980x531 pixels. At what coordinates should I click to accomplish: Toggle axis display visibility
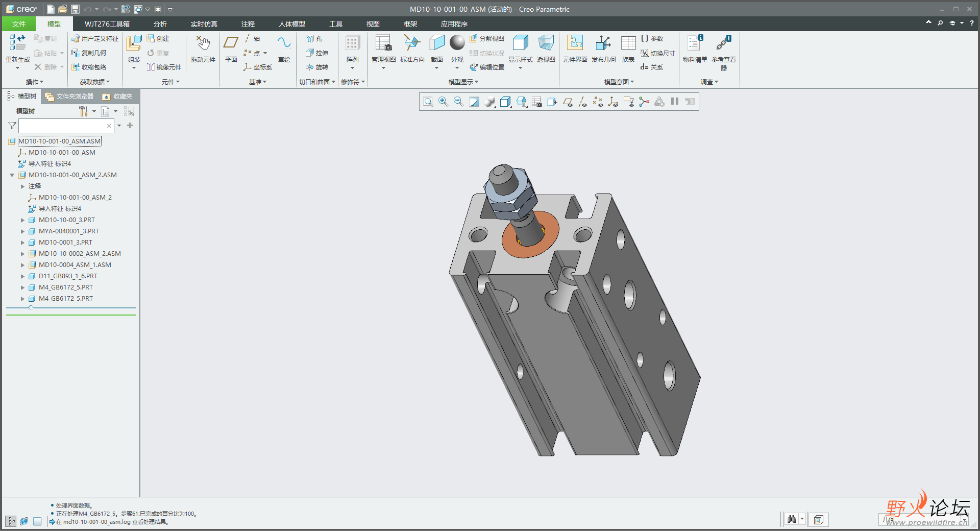[583, 102]
